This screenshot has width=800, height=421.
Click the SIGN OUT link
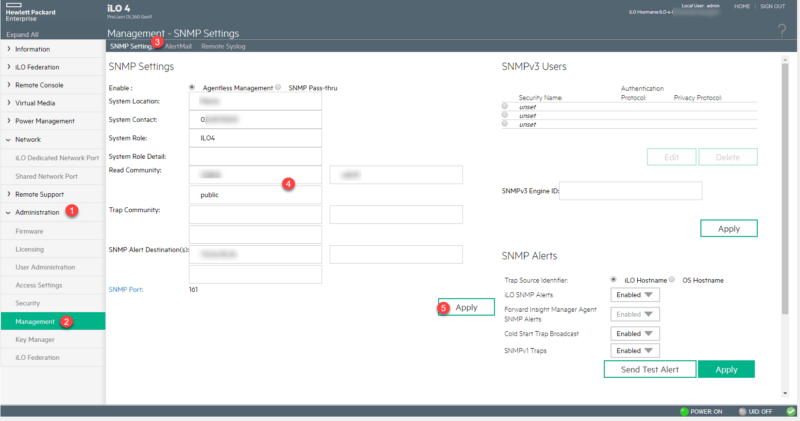point(772,7)
